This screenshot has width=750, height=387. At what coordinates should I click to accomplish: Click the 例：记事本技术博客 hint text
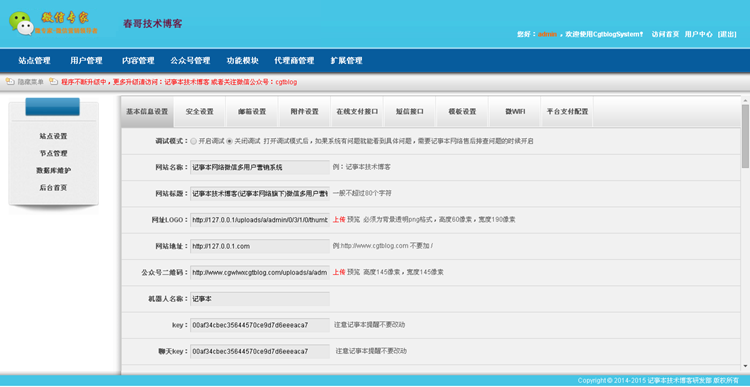pyautogui.click(x=362, y=167)
